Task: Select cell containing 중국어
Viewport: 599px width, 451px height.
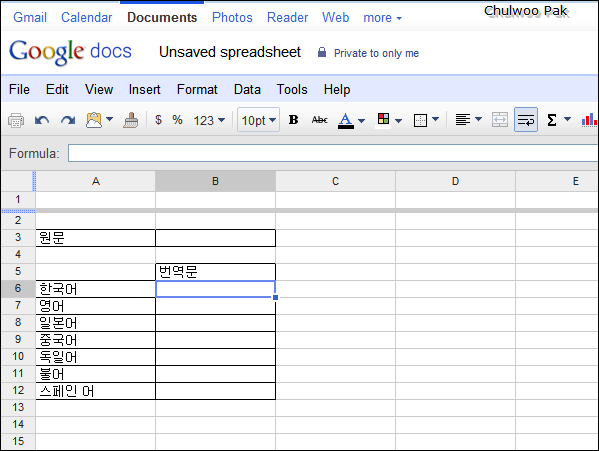Action: point(96,340)
